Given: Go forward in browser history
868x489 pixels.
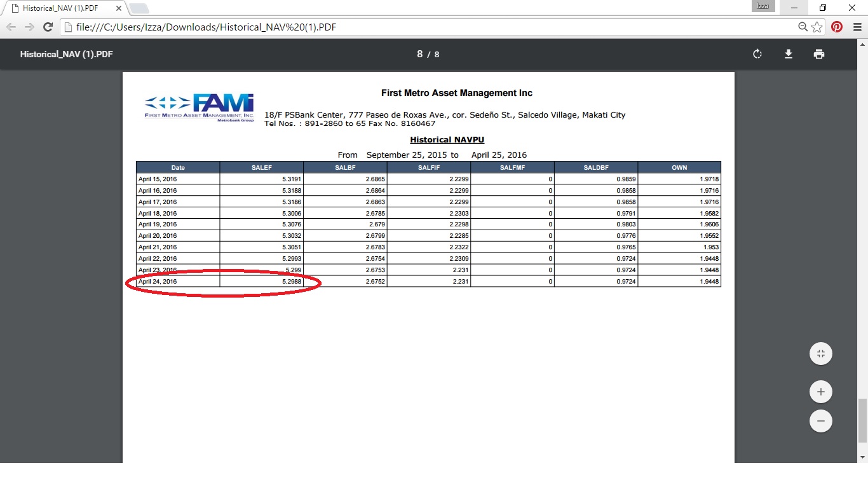Looking at the screenshot, I should click(x=29, y=27).
